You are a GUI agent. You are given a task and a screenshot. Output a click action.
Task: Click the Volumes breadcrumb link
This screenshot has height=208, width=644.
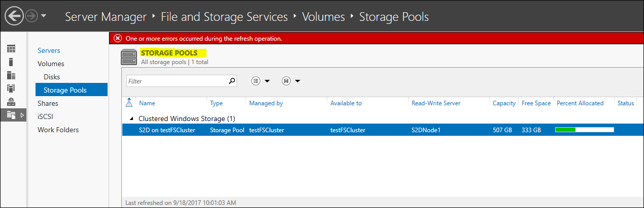pyautogui.click(x=323, y=17)
